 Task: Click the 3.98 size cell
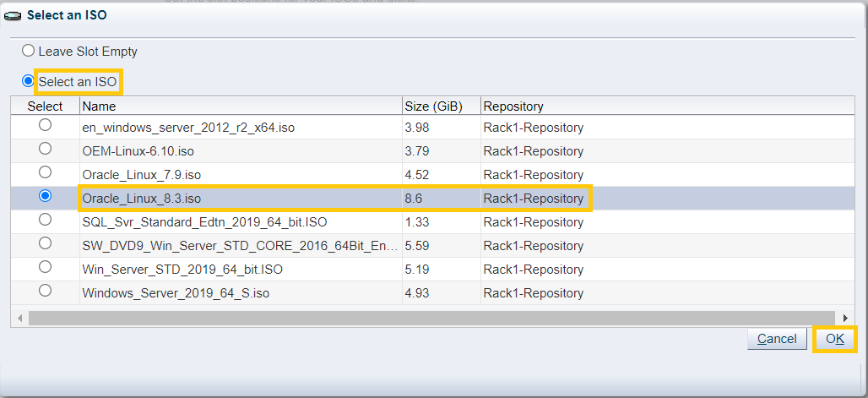442,128
